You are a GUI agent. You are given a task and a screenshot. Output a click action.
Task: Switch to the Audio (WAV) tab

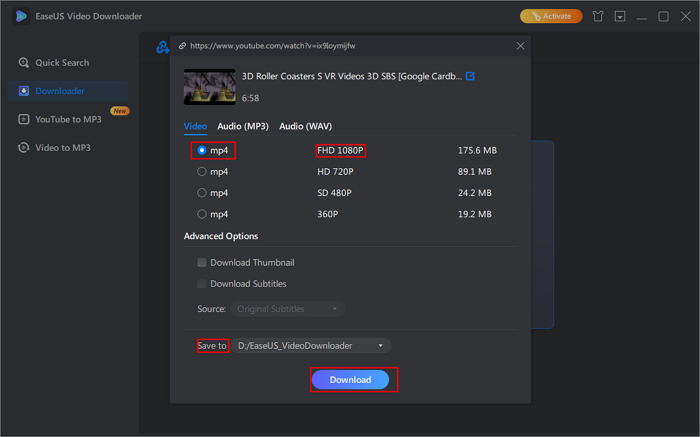305,126
